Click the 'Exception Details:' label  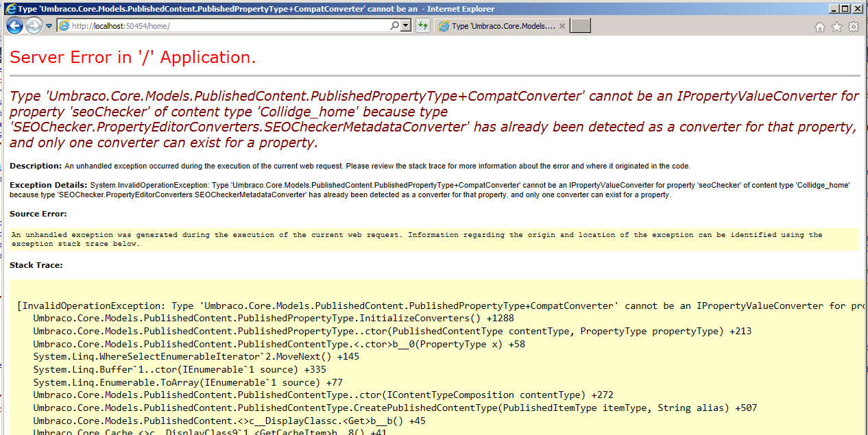coord(49,185)
